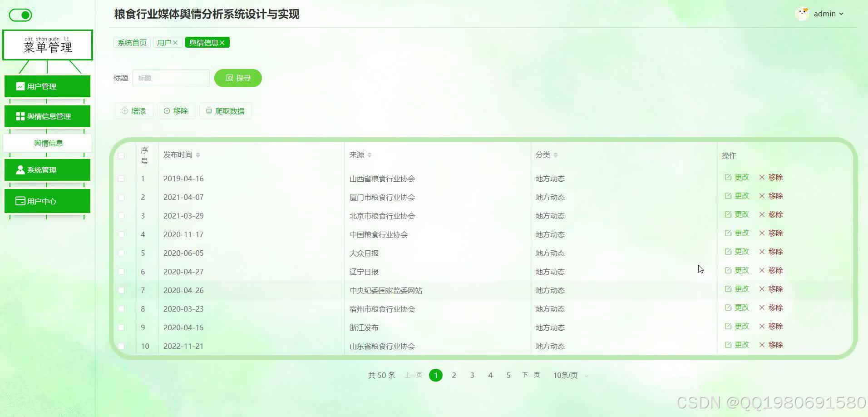This screenshot has width=868, height=417.
Task: Remove 辽宁日报 row via 移除
Action: (771, 270)
